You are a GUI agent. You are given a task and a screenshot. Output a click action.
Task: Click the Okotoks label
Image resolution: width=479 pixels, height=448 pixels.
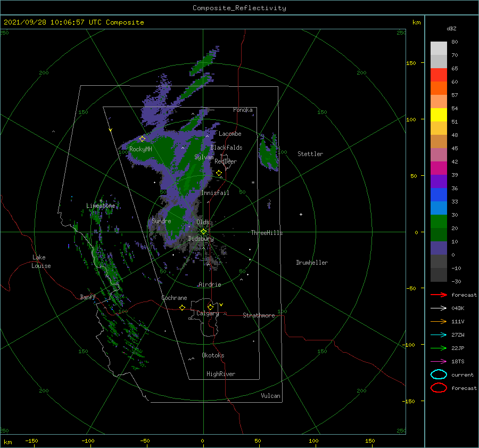click(x=213, y=355)
